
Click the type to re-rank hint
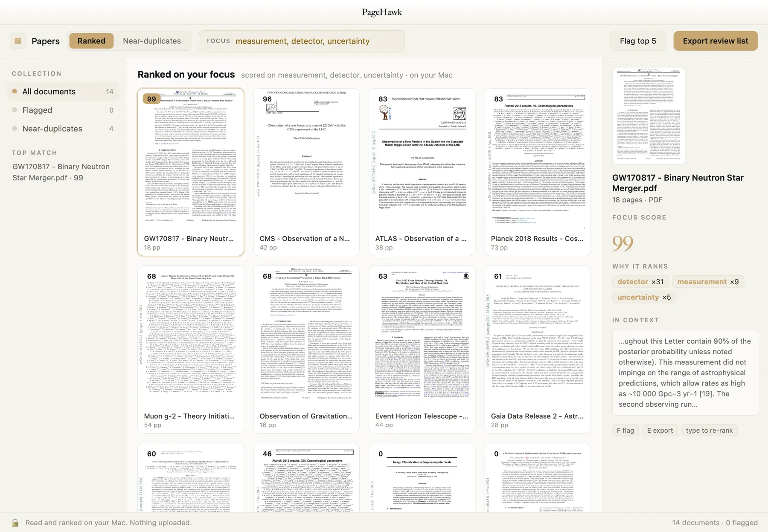tap(709, 431)
